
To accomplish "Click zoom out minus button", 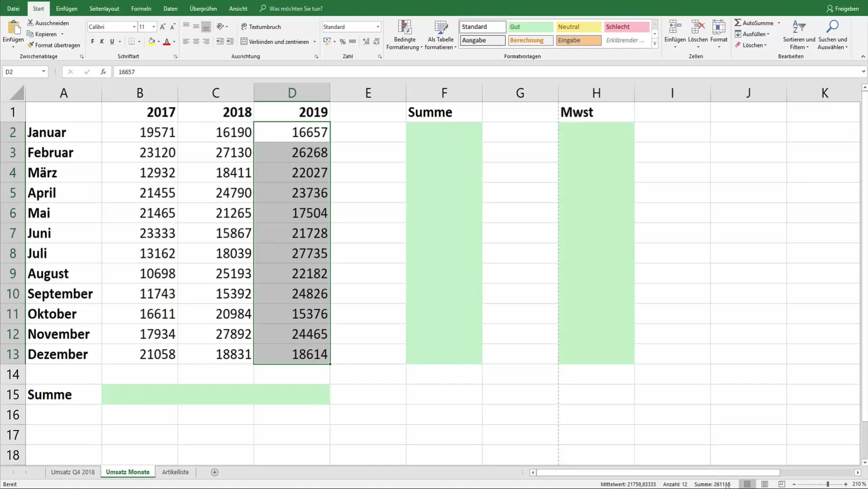I will [x=794, y=484].
